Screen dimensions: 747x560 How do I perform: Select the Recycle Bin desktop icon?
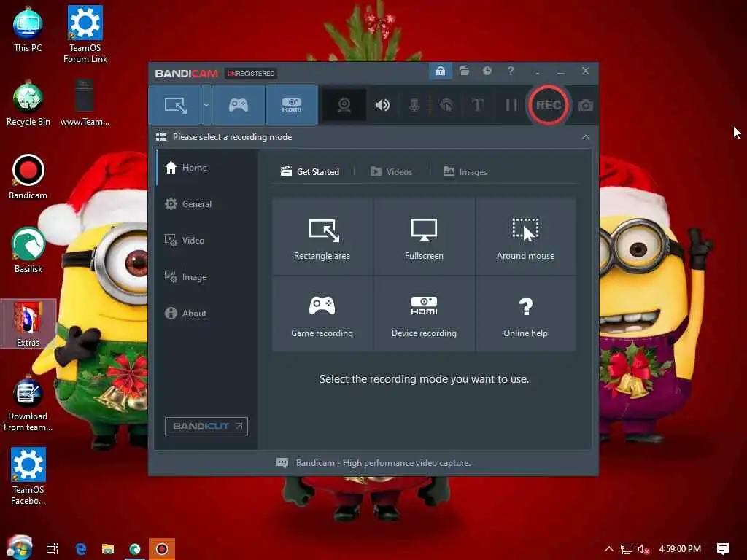click(x=28, y=104)
